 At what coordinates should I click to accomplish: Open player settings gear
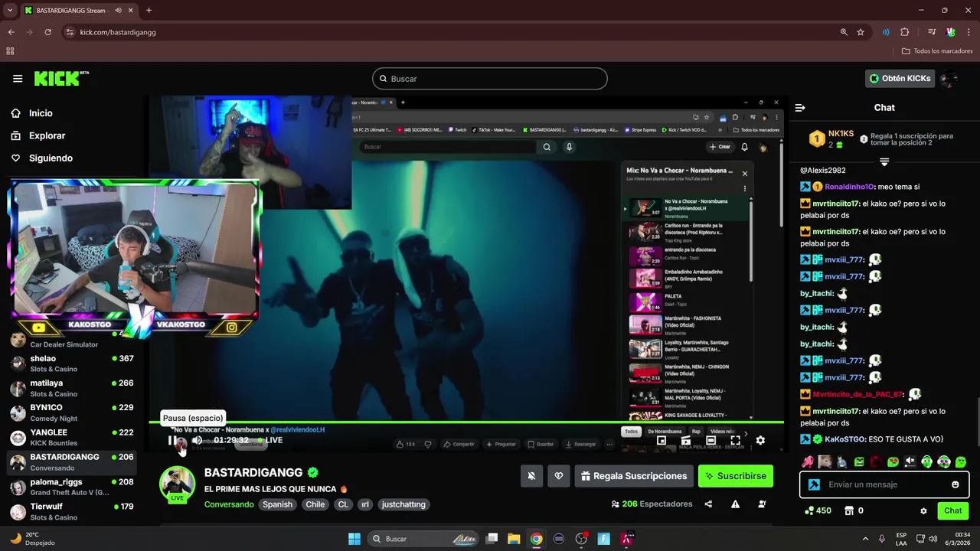point(760,440)
